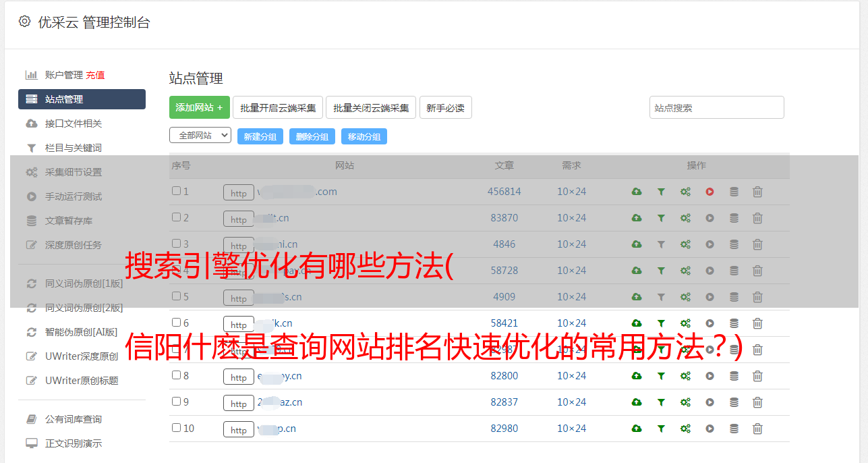Tick the checkbox for site row 6
Image resolution: width=868 pixels, height=463 pixels.
(176, 323)
